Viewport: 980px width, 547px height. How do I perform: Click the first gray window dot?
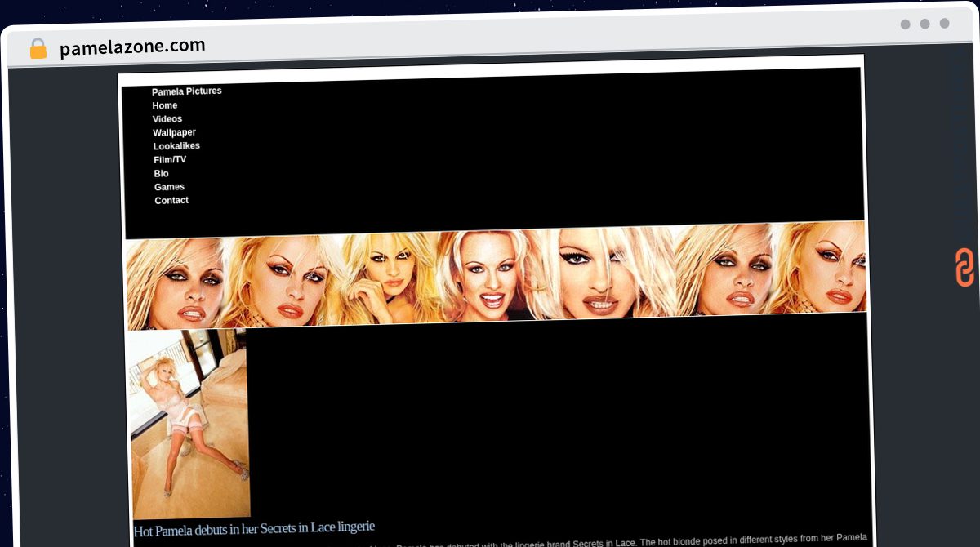coord(905,24)
